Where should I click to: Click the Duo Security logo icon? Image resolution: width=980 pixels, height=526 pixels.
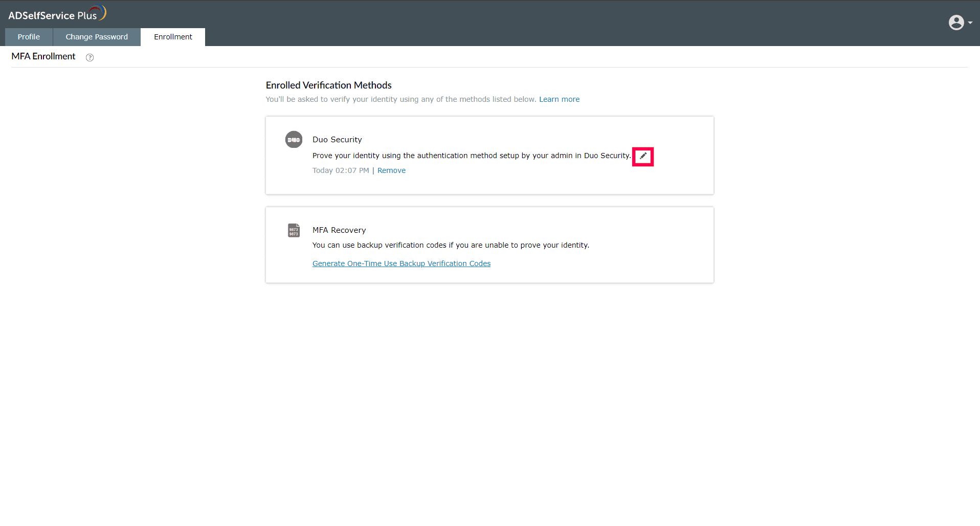pos(294,139)
